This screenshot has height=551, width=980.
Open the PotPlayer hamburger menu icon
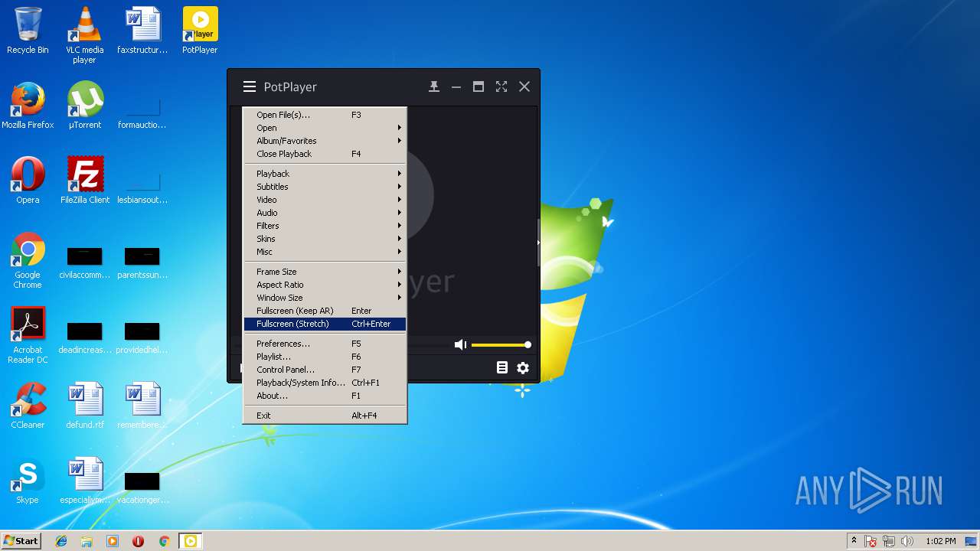point(250,86)
